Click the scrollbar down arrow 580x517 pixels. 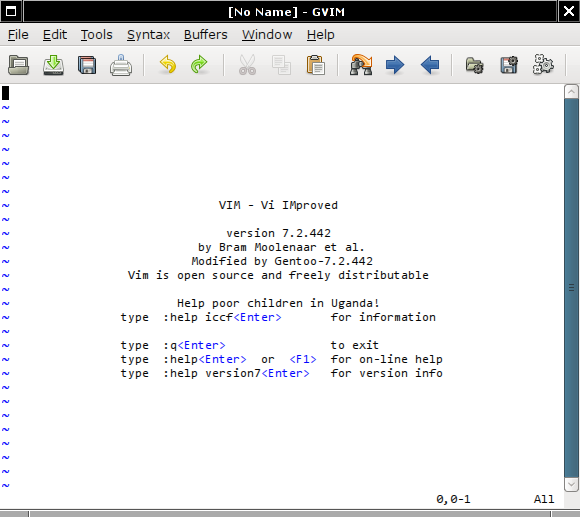pos(571,484)
